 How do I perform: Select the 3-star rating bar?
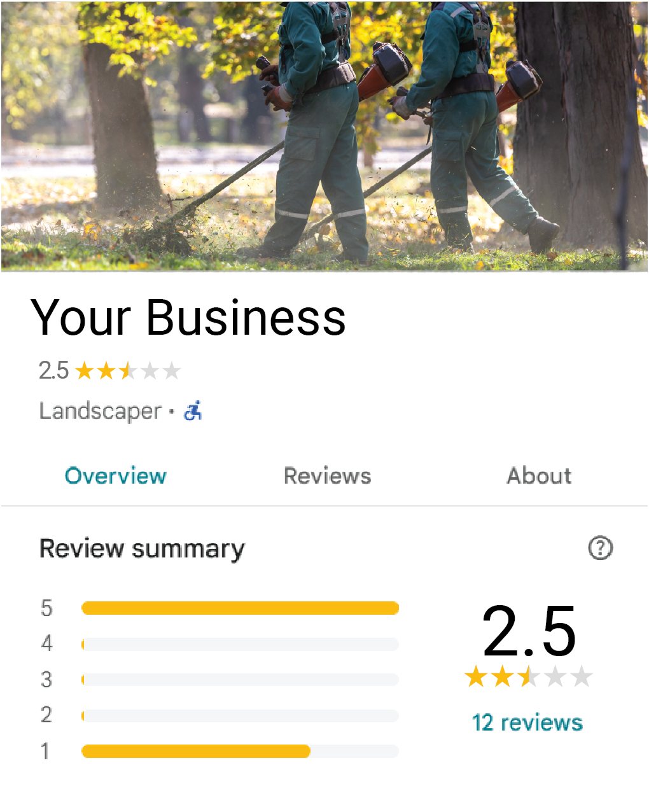tap(240, 680)
